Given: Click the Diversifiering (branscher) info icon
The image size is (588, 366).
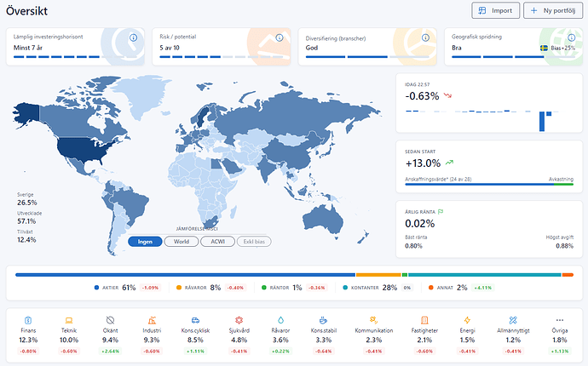Looking at the screenshot, I should point(425,38).
